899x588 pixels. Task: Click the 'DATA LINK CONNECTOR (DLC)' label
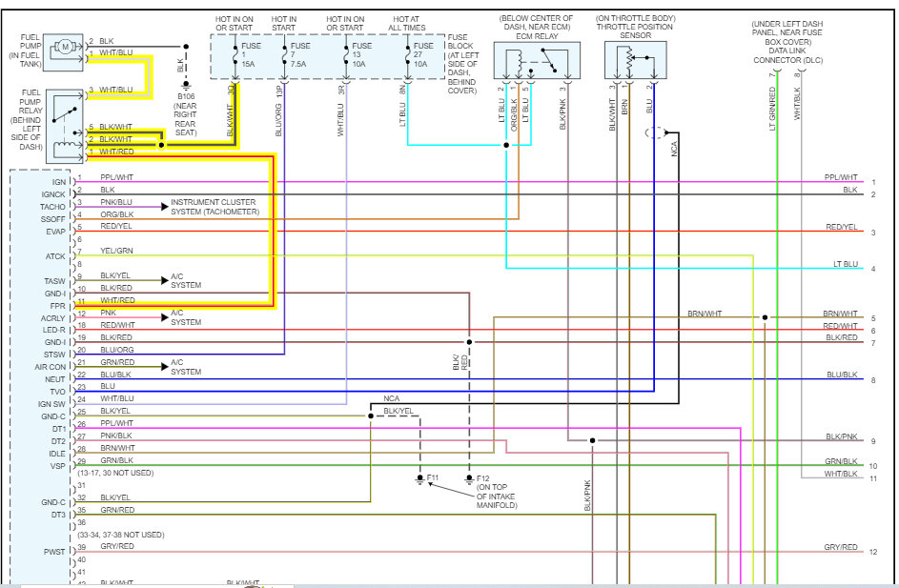(x=787, y=55)
